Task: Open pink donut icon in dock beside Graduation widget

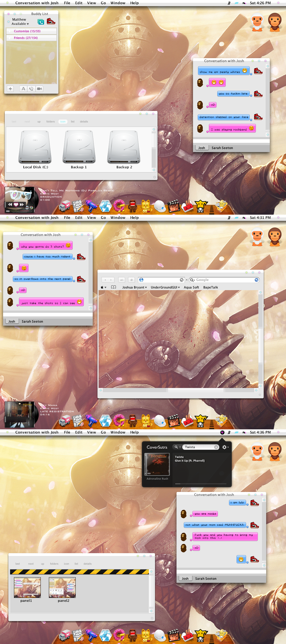Action: click(119, 206)
